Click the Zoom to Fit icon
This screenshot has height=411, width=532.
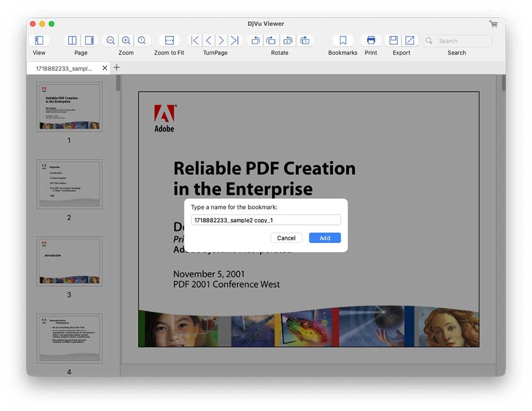(x=169, y=41)
